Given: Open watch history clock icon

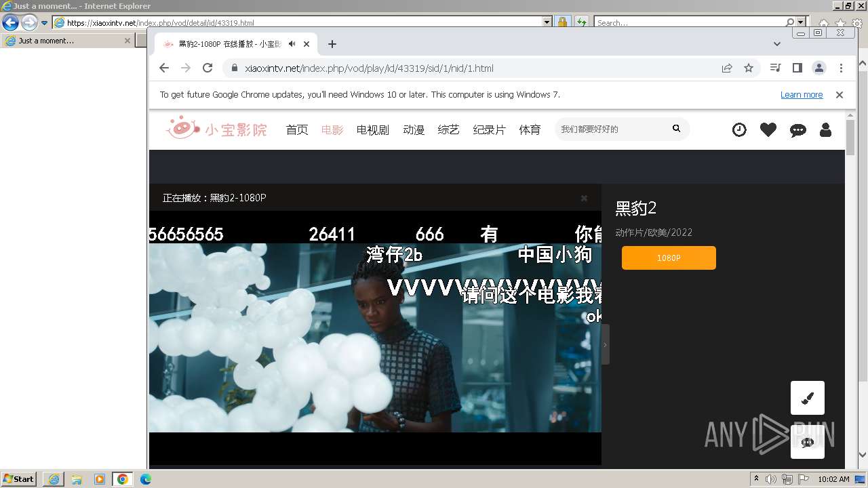Looking at the screenshot, I should point(739,129).
